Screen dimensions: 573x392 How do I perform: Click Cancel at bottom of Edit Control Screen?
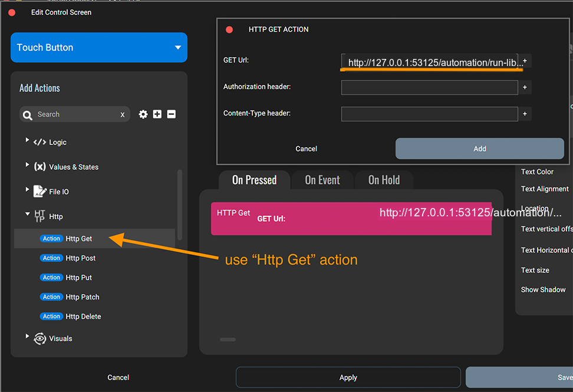coord(118,377)
